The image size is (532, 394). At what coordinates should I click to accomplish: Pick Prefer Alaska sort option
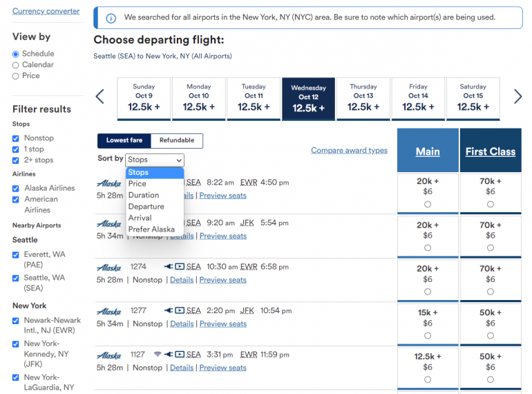pyautogui.click(x=151, y=229)
